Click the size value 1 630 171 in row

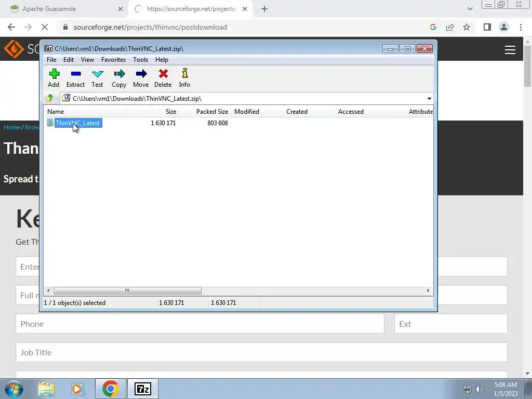163,123
